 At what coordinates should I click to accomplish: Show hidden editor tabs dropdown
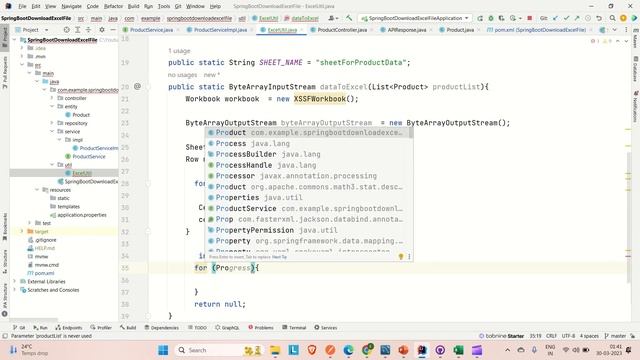click(x=615, y=30)
